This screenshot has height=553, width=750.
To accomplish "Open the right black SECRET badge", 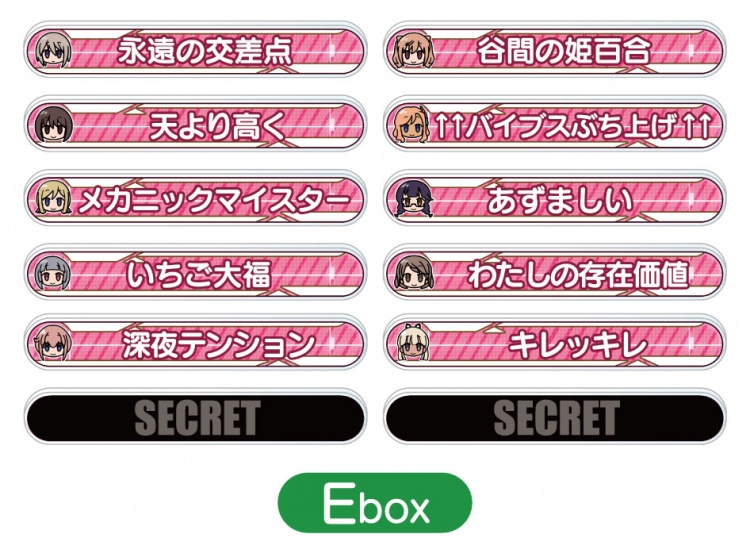I will (555, 417).
